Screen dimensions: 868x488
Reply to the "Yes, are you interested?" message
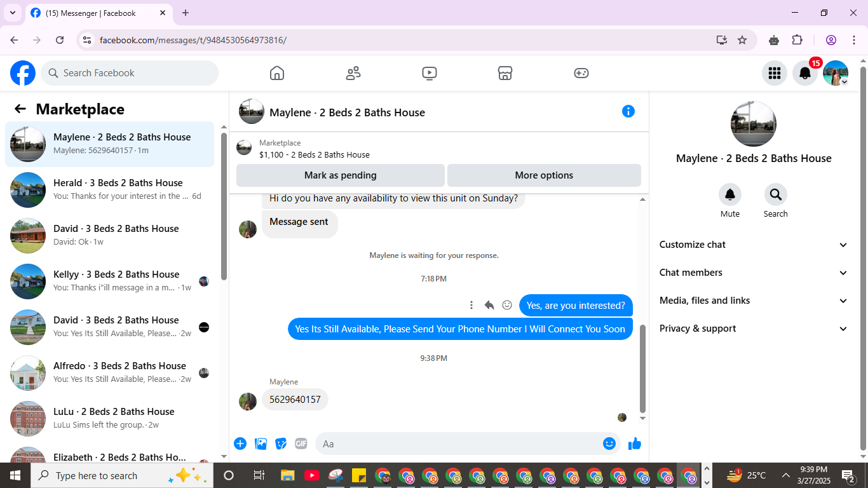[x=489, y=305]
